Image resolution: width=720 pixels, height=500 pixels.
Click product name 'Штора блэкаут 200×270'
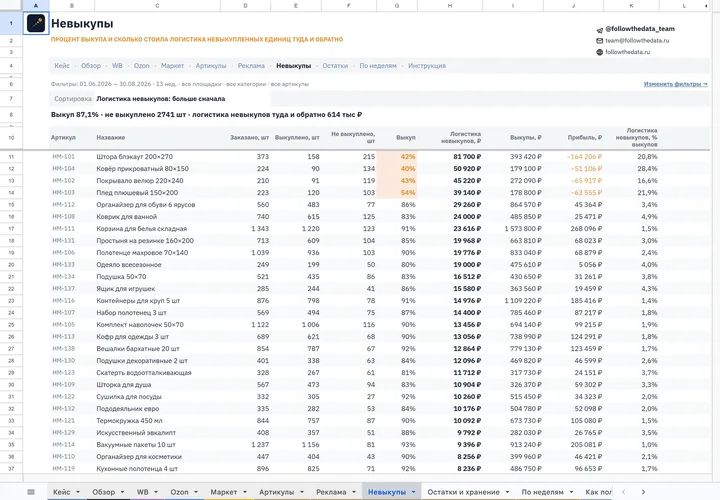point(135,157)
